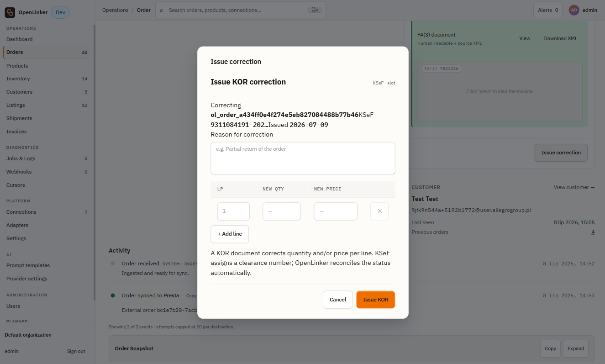The image size is (605, 364).
Task: Sign out of the admin account
Action: pyautogui.click(x=76, y=351)
